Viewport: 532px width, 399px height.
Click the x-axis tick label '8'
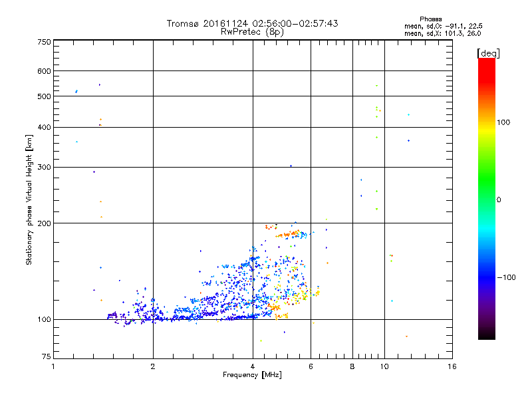pyautogui.click(x=352, y=366)
